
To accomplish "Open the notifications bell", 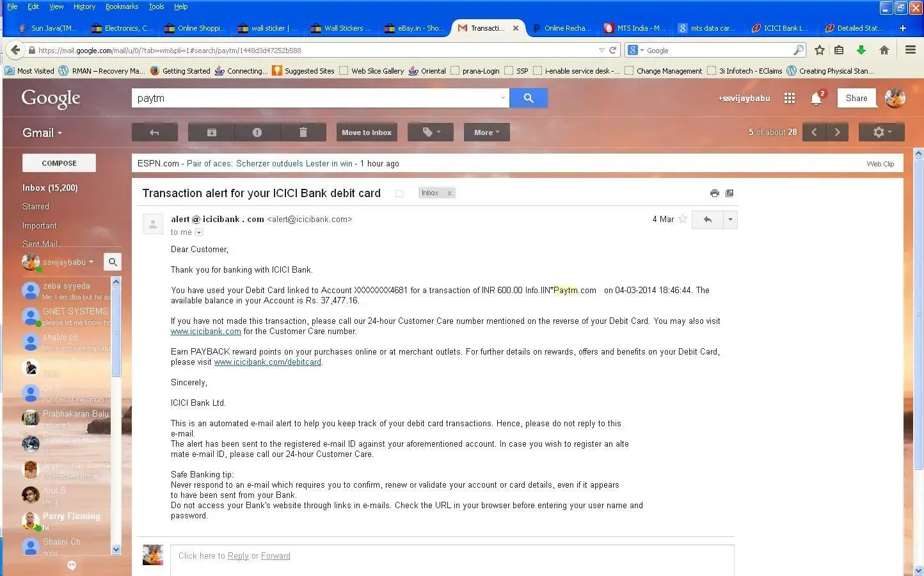I will point(816,98).
